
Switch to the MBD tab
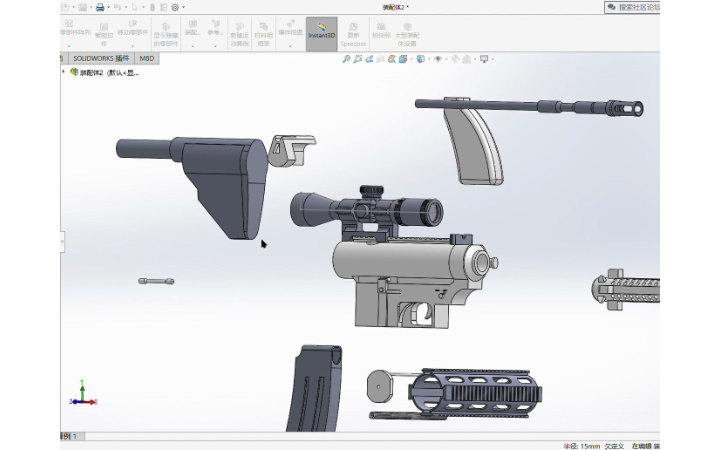point(146,58)
